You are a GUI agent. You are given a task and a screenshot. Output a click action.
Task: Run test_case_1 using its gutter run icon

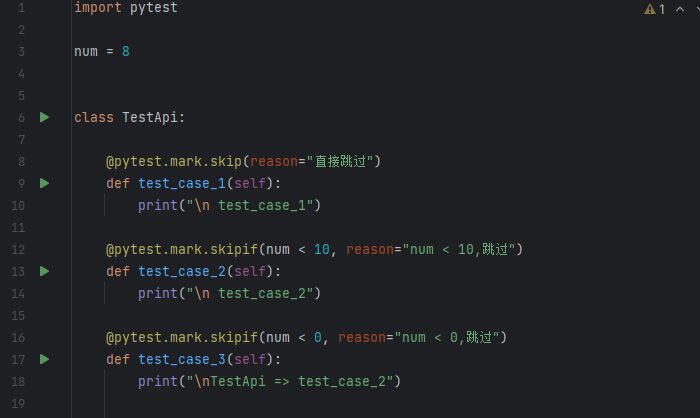coord(44,184)
